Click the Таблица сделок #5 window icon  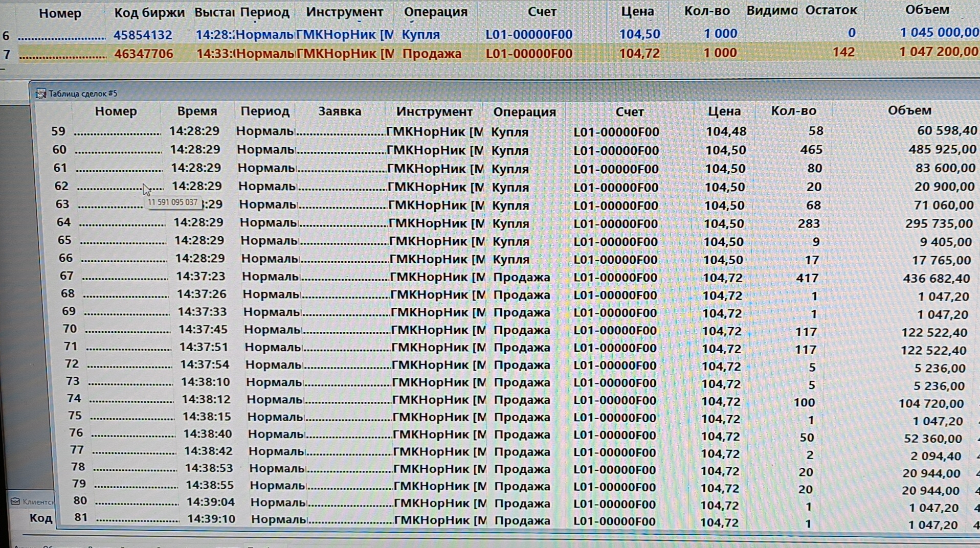point(40,94)
